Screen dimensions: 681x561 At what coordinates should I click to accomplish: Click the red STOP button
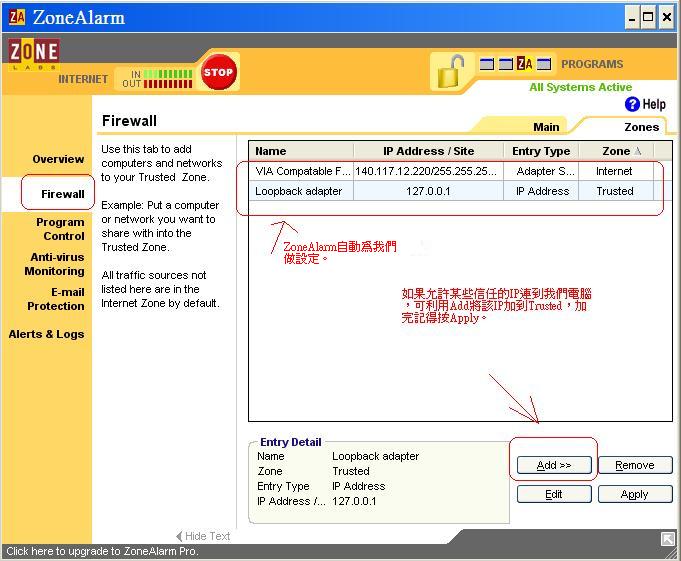click(x=218, y=72)
